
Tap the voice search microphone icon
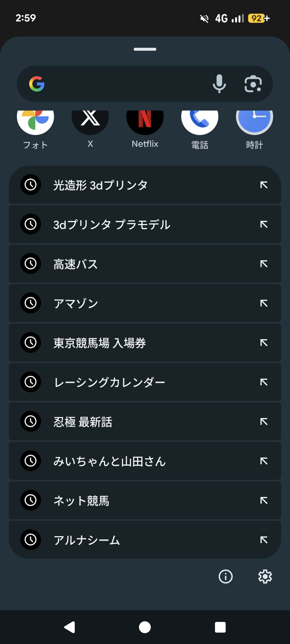tap(219, 84)
